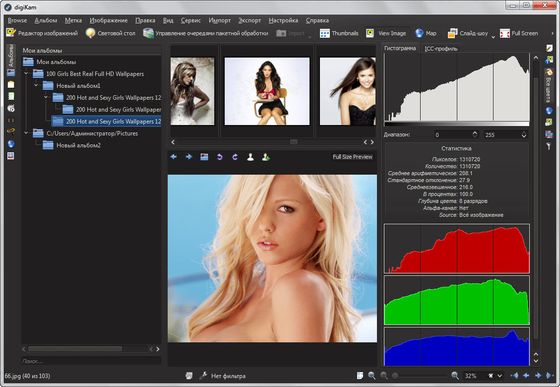The image size is (560, 387).
Task: Jump to first image with status bar arrow
Action: 515,376
